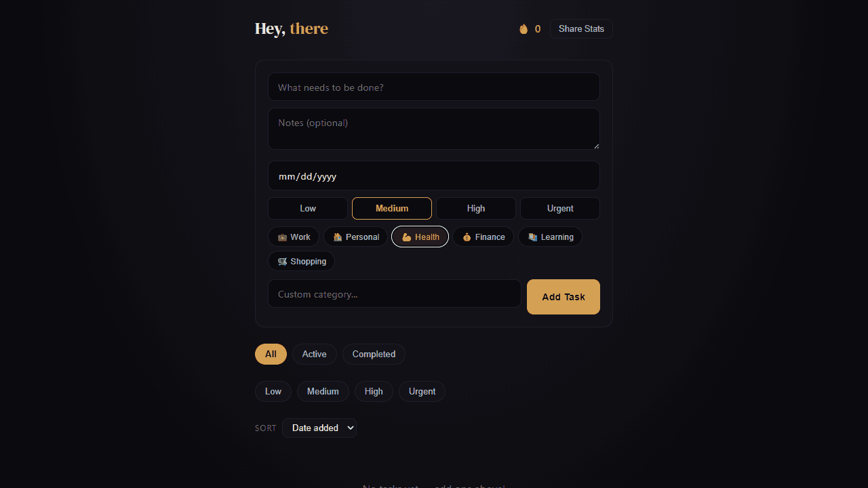The width and height of the screenshot is (868, 488).
Task: Show All tasks filter
Action: pyautogui.click(x=271, y=354)
